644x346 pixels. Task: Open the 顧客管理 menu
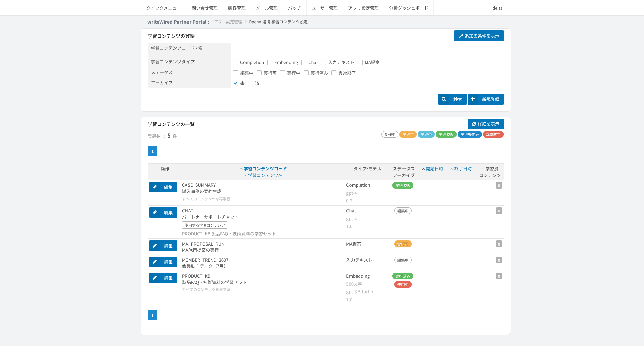point(237,8)
